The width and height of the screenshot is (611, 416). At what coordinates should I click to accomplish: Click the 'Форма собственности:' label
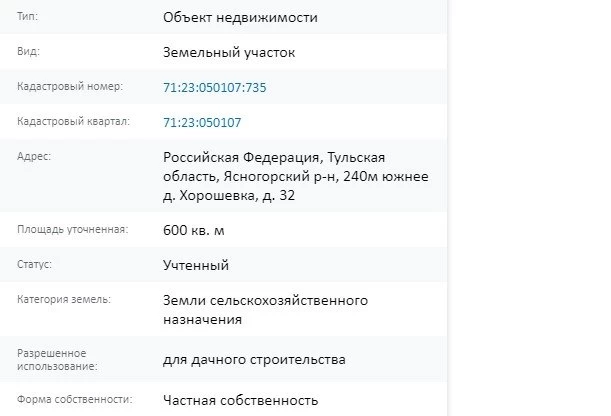coord(74,400)
